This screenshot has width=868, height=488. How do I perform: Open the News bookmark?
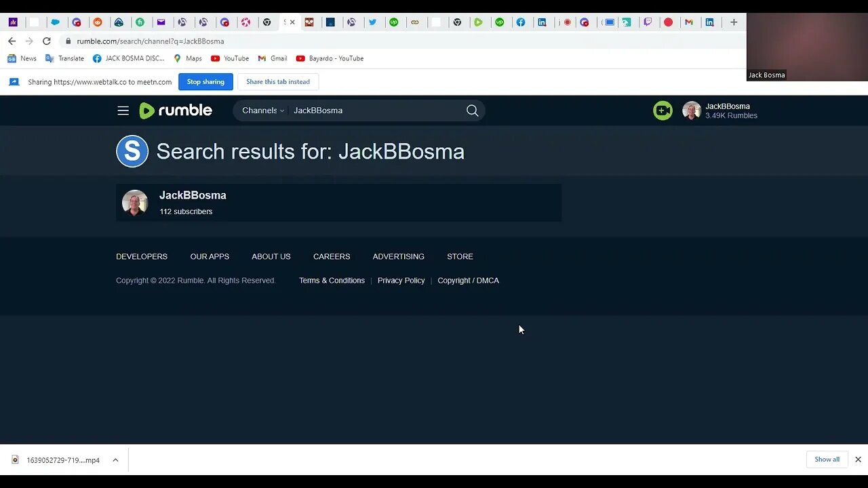point(22,58)
